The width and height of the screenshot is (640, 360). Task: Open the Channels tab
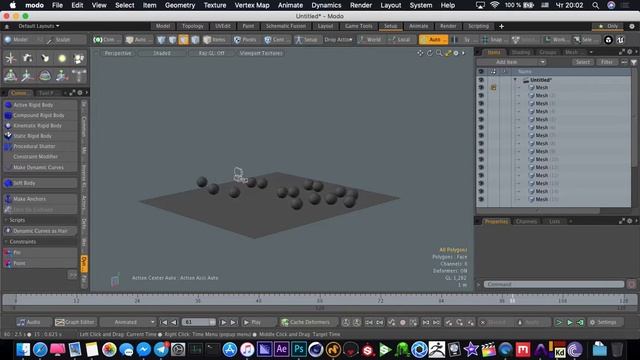click(526, 221)
